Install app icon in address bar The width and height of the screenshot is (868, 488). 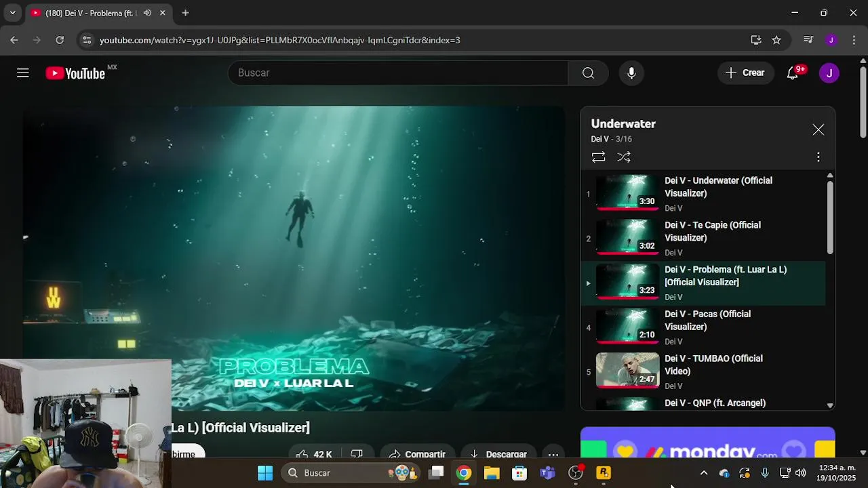tap(756, 40)
